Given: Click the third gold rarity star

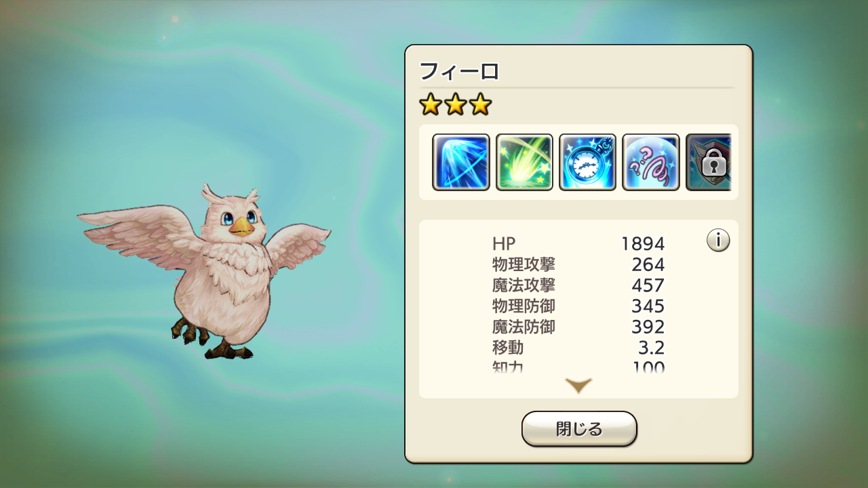Looking at the screenshot, I should [480, 104].
